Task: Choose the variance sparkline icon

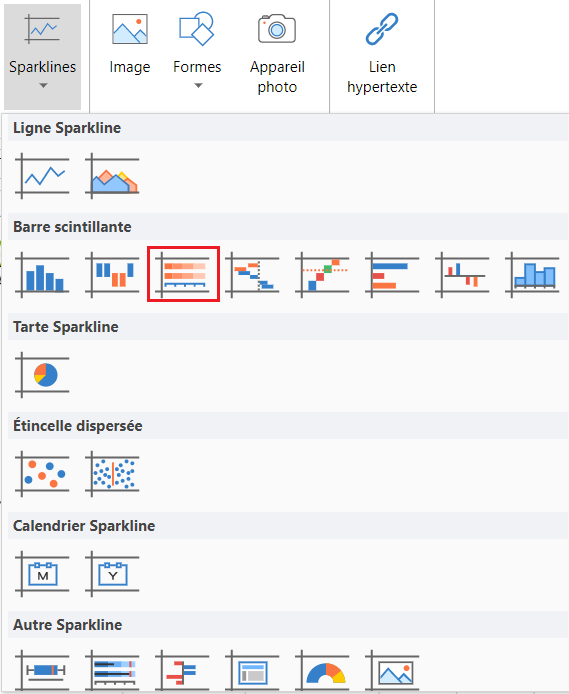Action: [462, 274]
